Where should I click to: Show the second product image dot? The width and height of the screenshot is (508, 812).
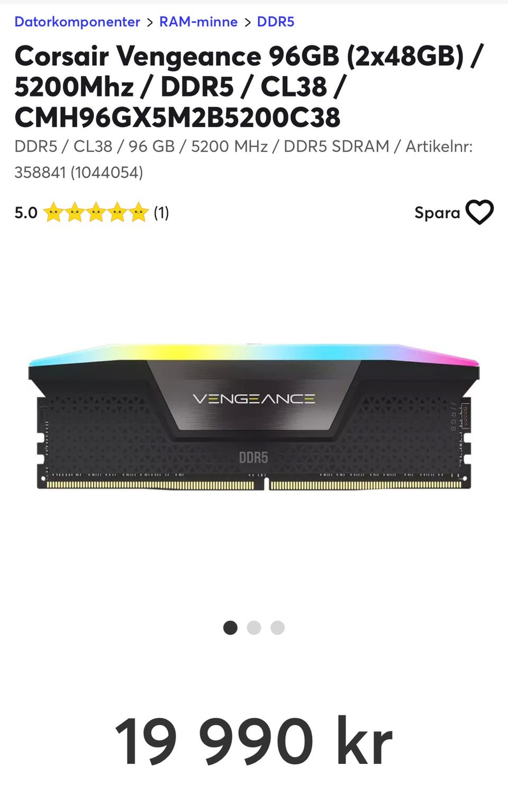tap(254, 628)
